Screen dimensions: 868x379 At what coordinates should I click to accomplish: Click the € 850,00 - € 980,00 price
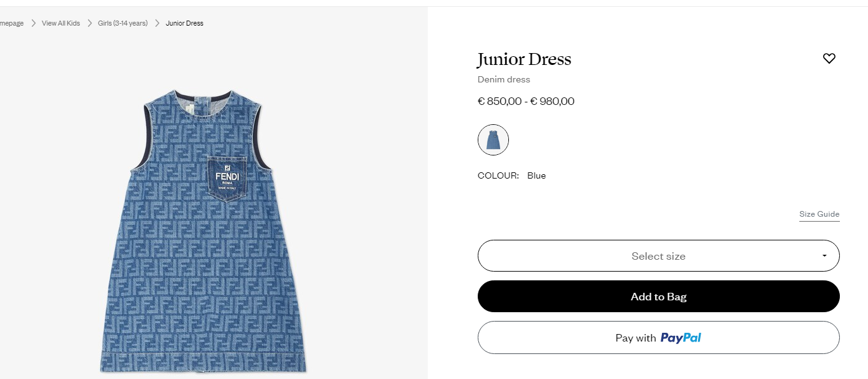(526, 101)
